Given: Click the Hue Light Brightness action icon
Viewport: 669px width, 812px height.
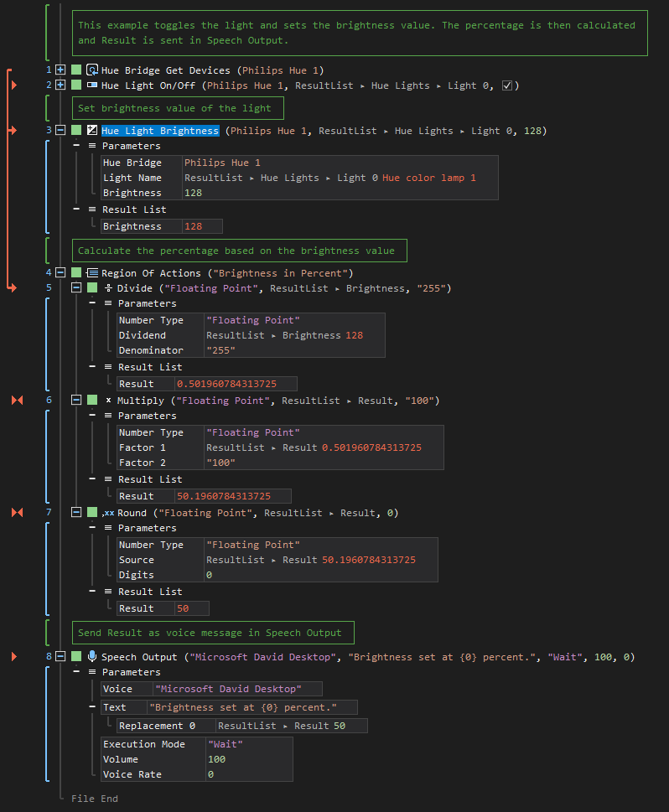Looking at the screenshot, I should click(92, 131).
